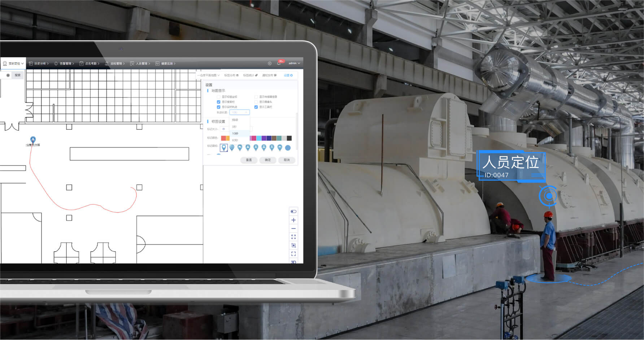Check the 显示标签坐标 checkbox

(x=218, y=97)
